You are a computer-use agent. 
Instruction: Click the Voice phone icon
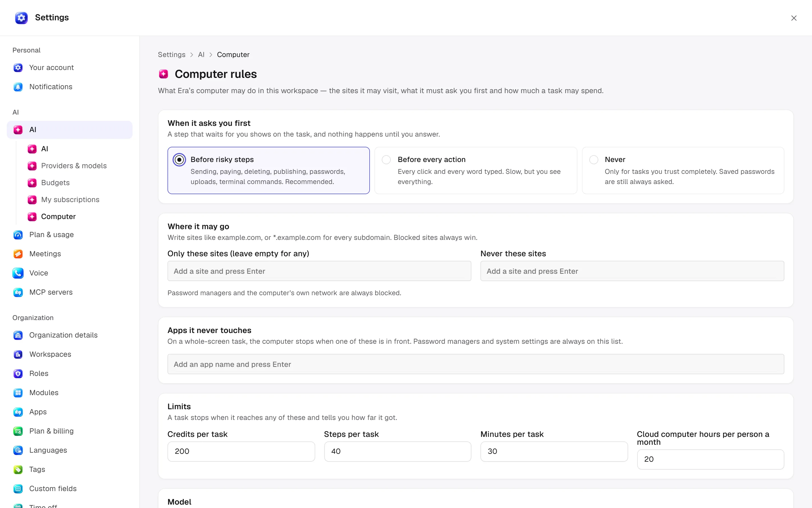point(18,273)
